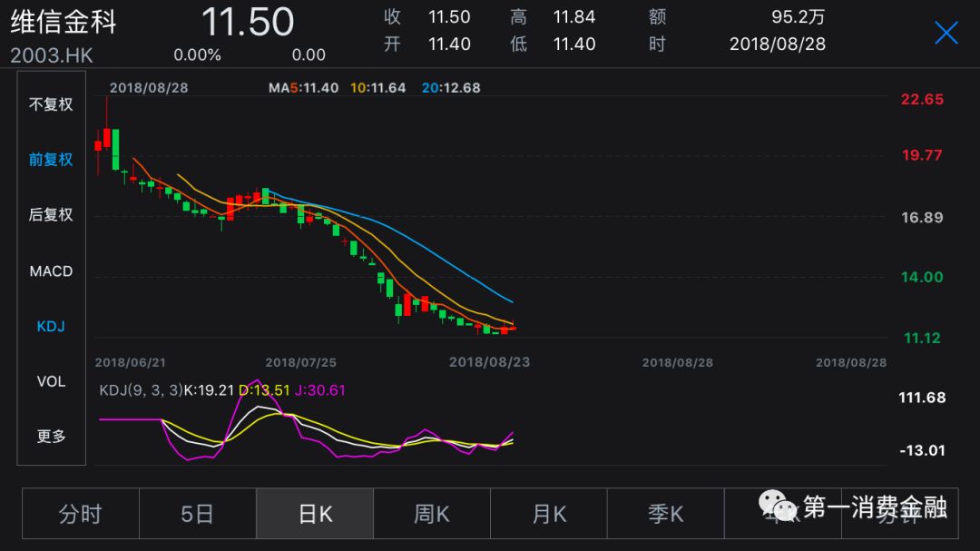This screenshot has height=551, width=980.
Task: Switch chart indicator to MACD
Action: [x=50, y=271]
